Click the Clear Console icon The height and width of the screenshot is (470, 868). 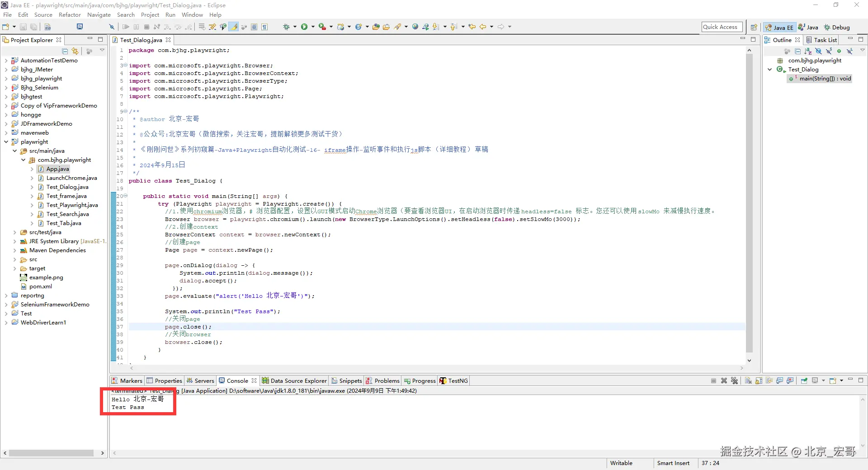(x=748, y=381)
